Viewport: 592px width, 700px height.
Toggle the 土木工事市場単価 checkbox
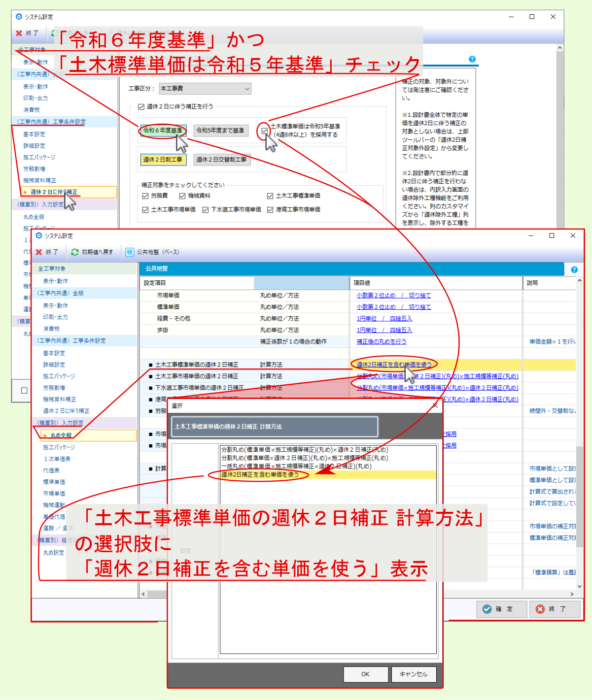(145, 209)
